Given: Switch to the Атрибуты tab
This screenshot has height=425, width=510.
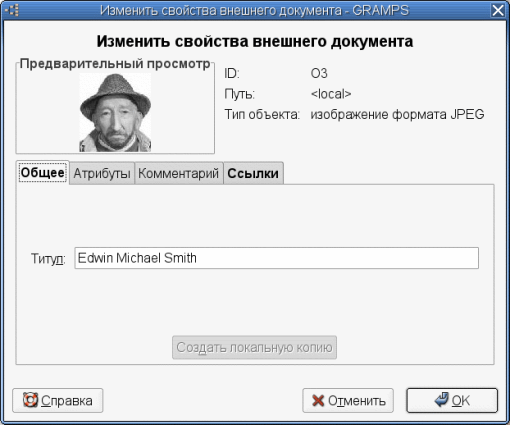Looking at the screenshot, I should click(x=102, y=173).
